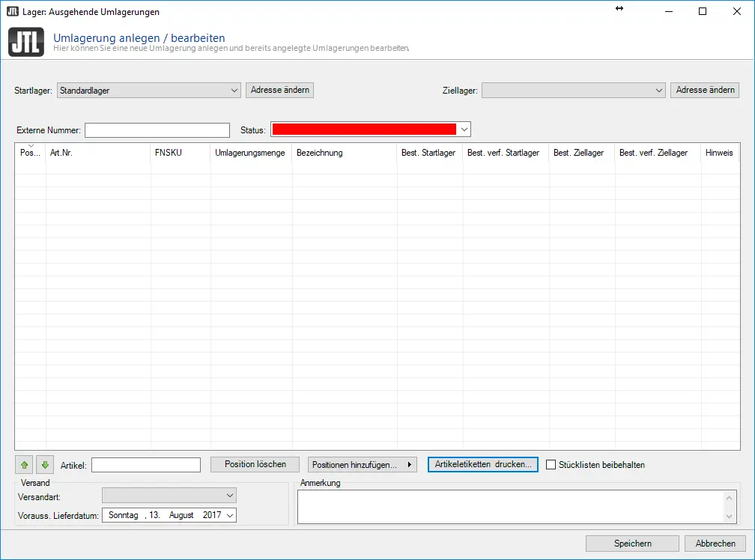Click Anmerkung scrollbar down arrow
Viewport: 755px width, 560px height.
(729, 517)
